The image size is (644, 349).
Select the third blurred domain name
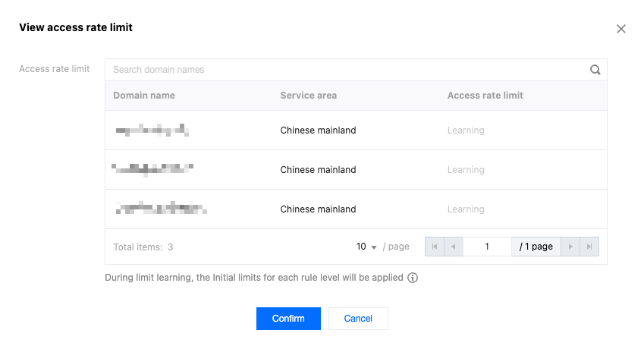click(x=161, y=209)
